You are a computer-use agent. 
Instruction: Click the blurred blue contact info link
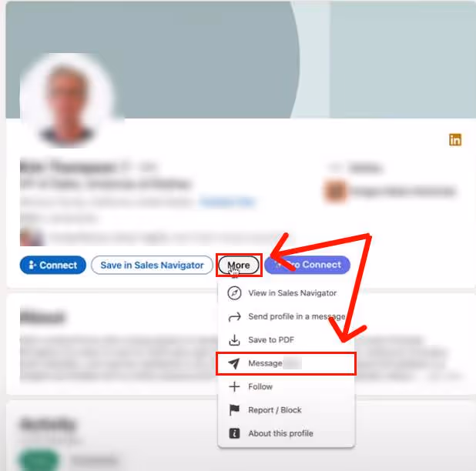227,202
